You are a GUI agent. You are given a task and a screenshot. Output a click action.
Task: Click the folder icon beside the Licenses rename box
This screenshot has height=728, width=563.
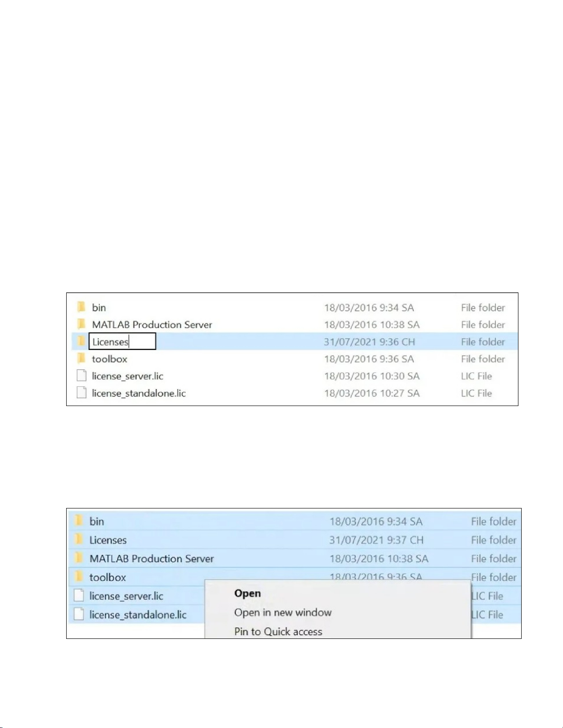click(81, 341)
